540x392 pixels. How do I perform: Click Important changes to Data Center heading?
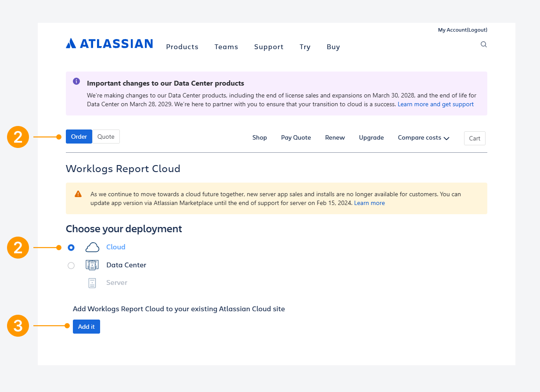point(166,83)
